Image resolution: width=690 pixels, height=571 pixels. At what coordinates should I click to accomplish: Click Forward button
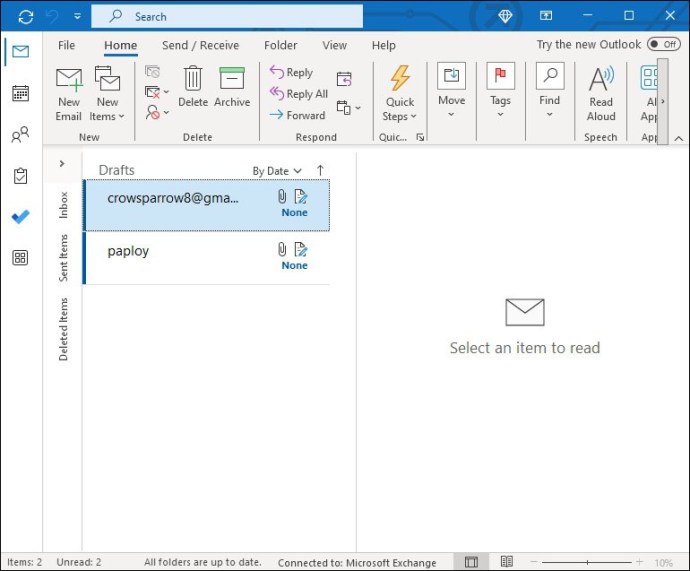pyautogui.click(x=297, y=115)
